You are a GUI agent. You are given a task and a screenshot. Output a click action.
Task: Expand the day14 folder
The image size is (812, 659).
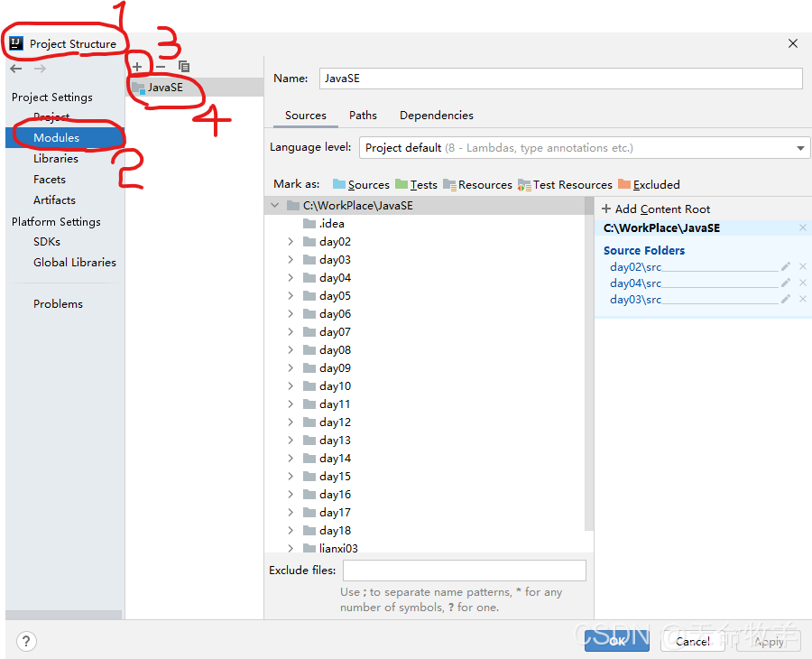pos(291,458)
